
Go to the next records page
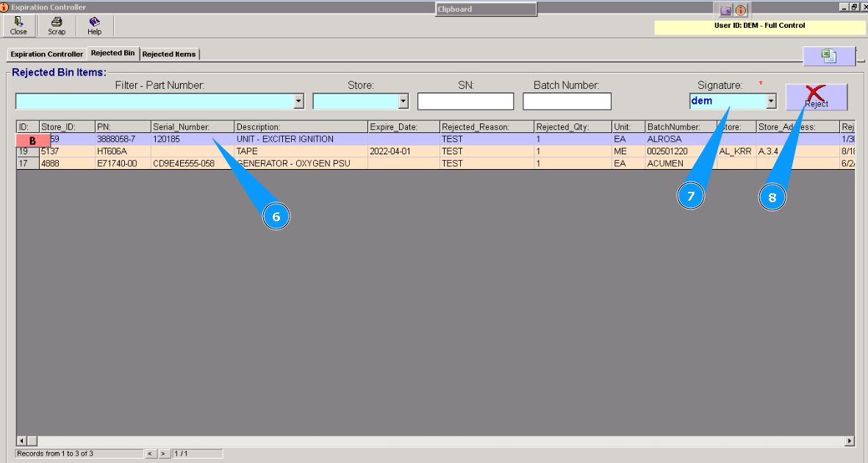pyautogui.click(x=163, y=453)
